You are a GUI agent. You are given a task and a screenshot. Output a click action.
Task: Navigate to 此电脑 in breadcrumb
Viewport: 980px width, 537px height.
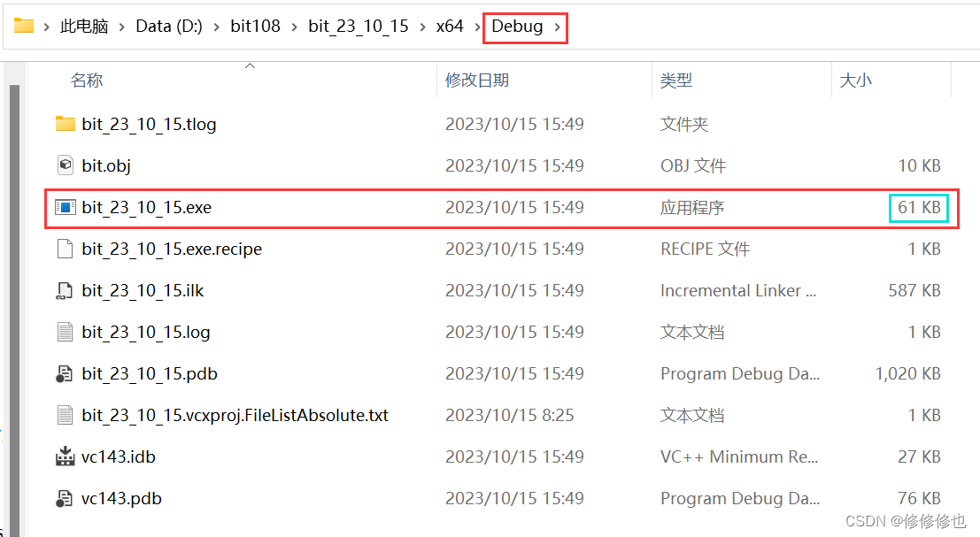coord(84,27)
